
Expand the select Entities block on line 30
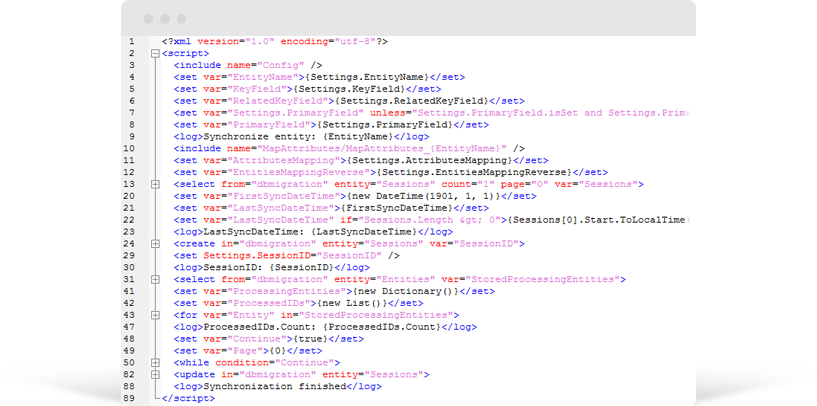(154, 280)
